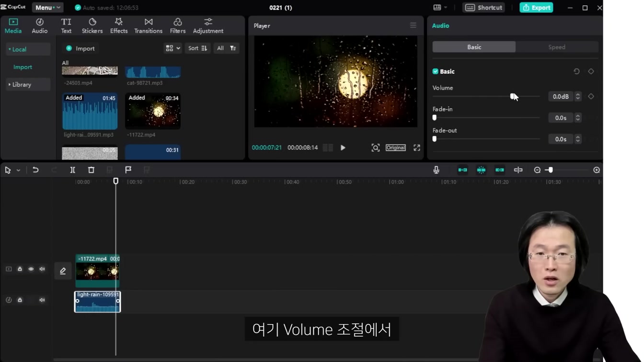This screenshot has width=644, height=362.
Task: Click the timeline zoom slider handle
Action: point(551,170)
